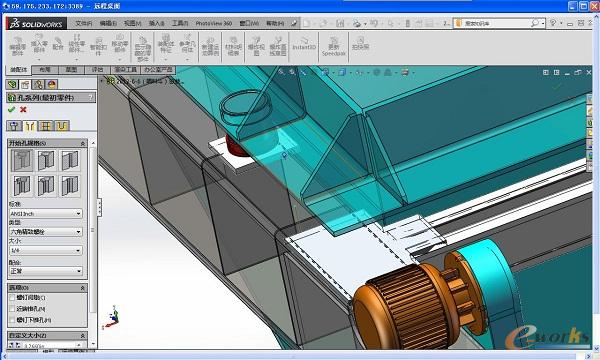Collapse the start hole specification section
This screenshot has width=600, height=360.
coord(83,143)
